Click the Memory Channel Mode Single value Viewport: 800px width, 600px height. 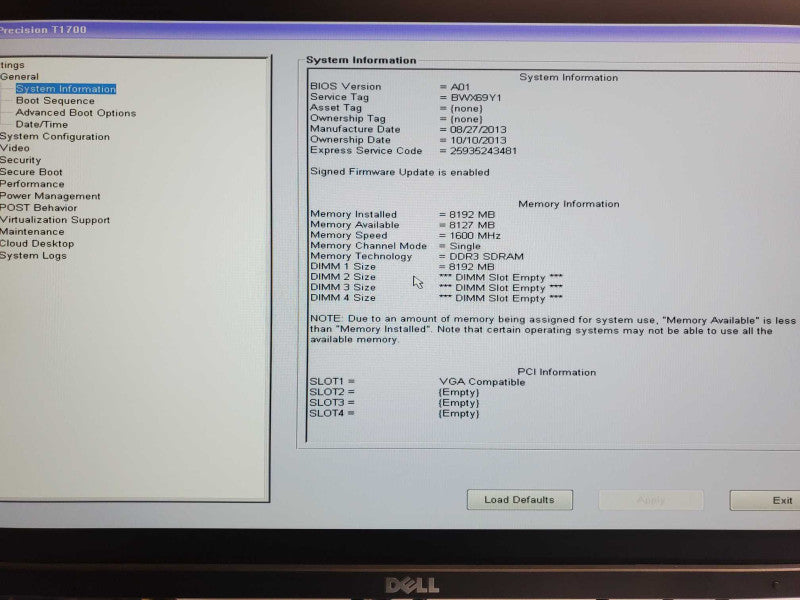[x=465, y=246]
